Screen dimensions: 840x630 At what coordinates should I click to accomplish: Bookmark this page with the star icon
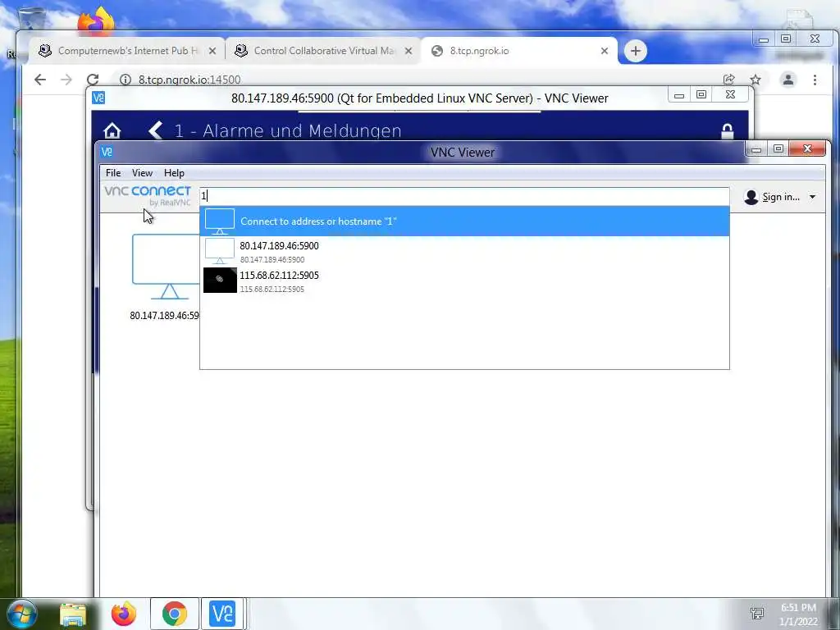pyautogui.click(x=756, y=80)
